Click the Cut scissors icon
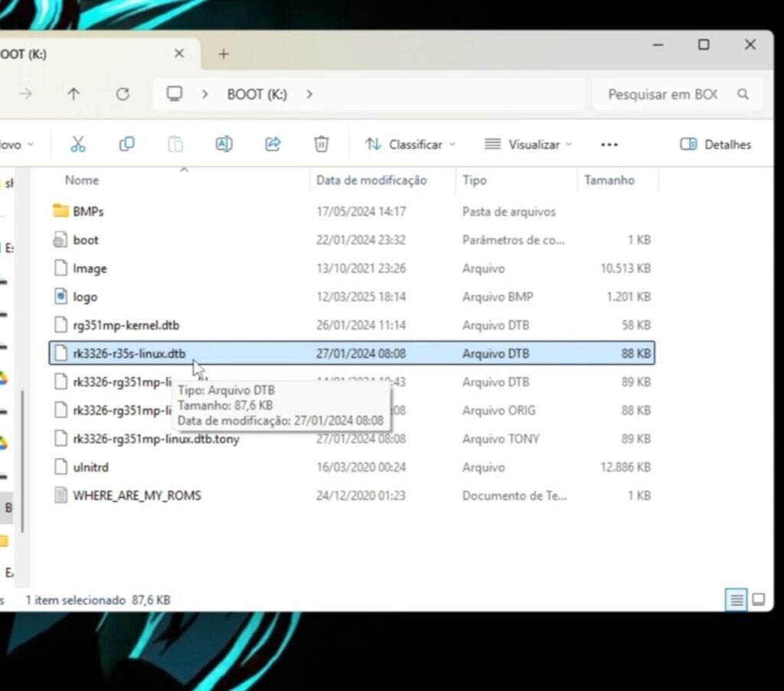The image size is (784, 691). tap(78, 144)
